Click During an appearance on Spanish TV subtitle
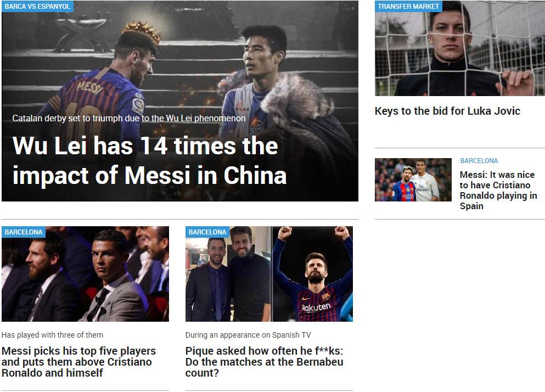 coord(248,335)
